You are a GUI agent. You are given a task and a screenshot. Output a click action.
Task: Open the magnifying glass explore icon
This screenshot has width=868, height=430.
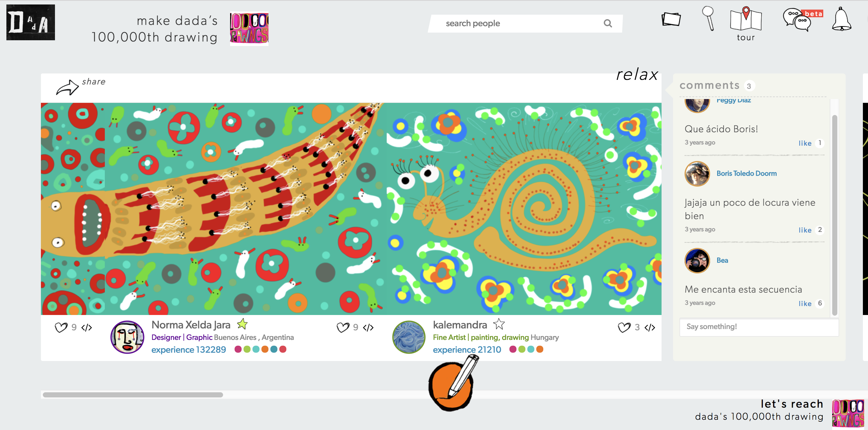708,19
